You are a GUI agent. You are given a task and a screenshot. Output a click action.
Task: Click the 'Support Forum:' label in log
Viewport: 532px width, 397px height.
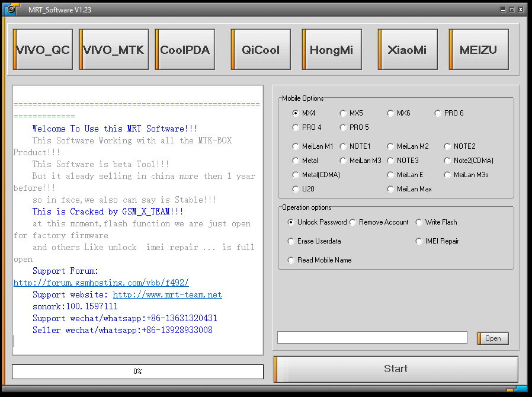[x=65, y=271]
